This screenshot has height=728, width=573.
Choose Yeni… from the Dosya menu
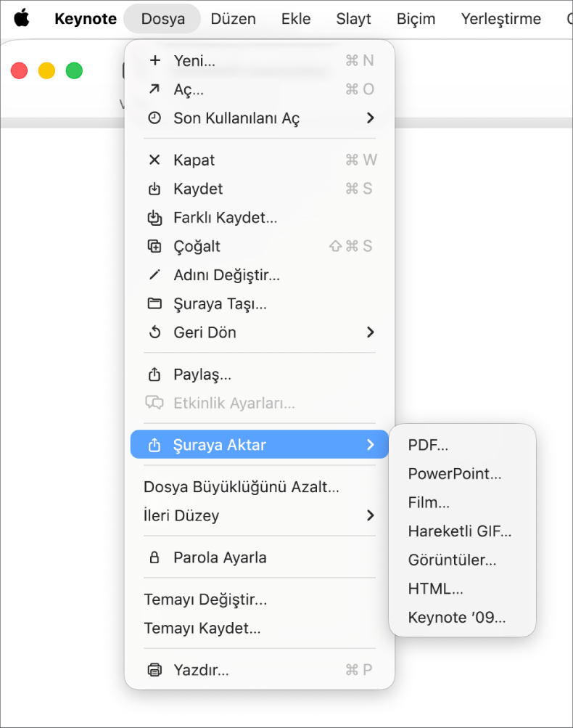point(260,60)
